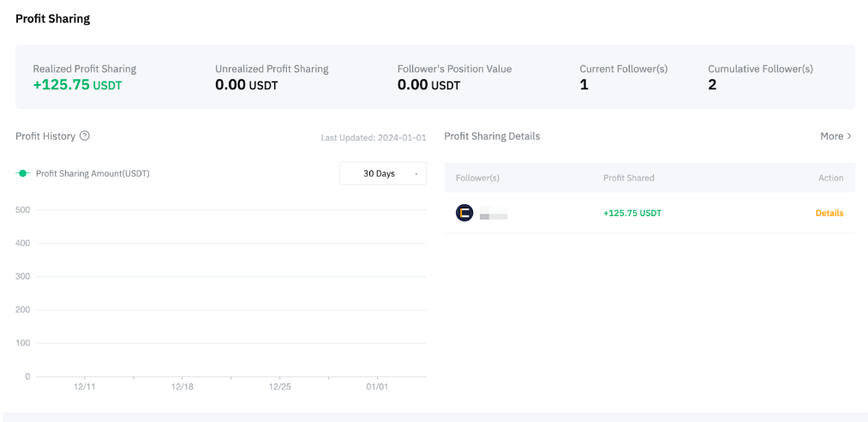Click the small arrow in the 30 Days selector
This screenshot has height=422, width=868.
(x=416, y=174)
